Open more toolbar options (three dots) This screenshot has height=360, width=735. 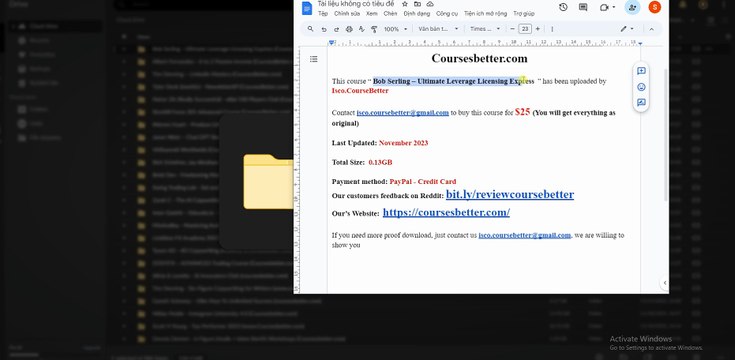[552, 29]
